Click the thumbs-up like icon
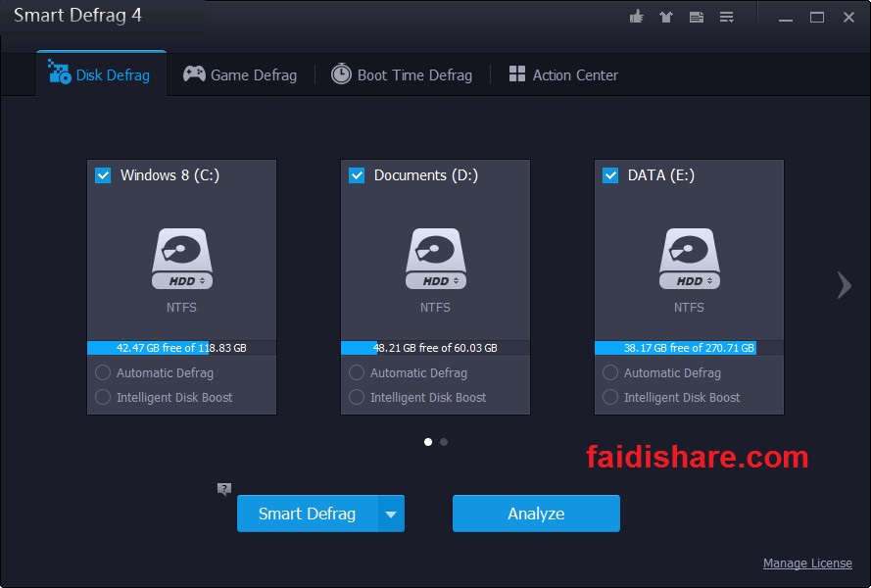Image resolution: width=871 pixels, height=588 pixels. pos(637,17)
